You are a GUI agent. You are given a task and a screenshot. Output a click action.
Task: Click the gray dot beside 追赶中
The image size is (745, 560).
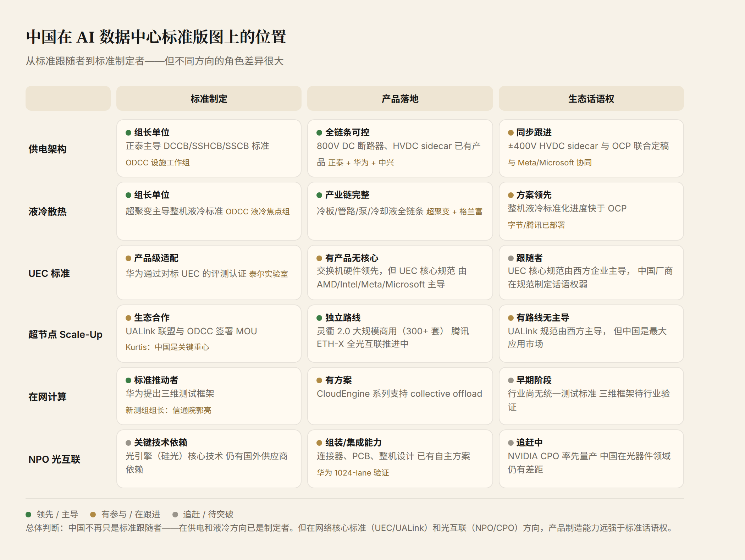point(511,443)
